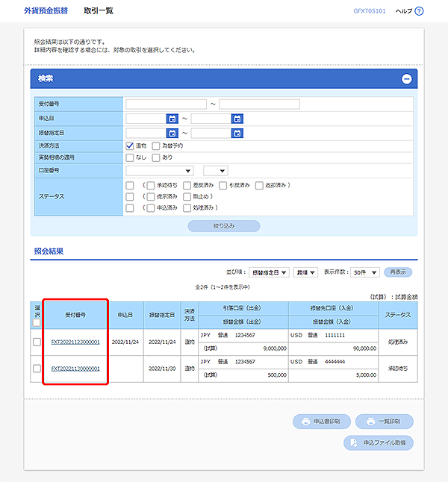Image resolution: width=448 pixels, height=482 pixels.
Task: Check group checkbox before 承認待ち status row
Action: tap(130, 185)
